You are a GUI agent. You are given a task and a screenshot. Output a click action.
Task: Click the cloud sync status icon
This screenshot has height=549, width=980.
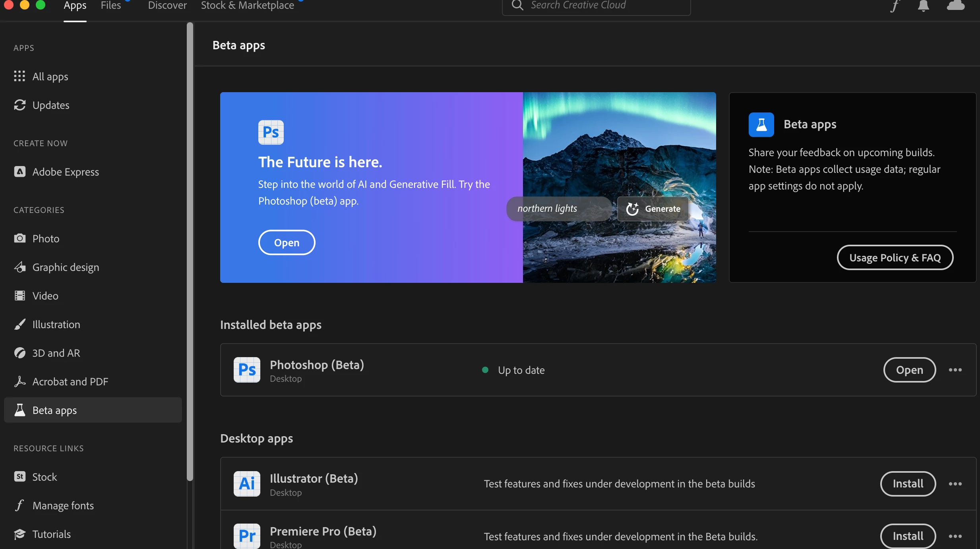[x=955, y=6]
